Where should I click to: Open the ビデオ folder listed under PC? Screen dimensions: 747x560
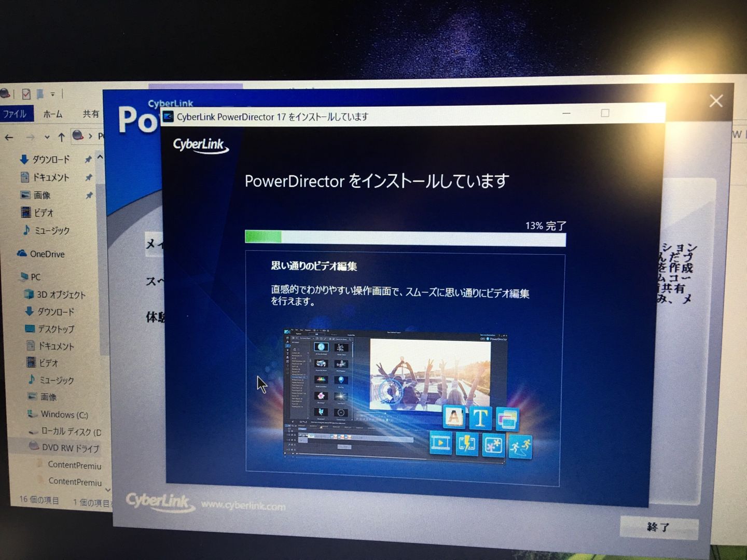[x=43, y=363]
